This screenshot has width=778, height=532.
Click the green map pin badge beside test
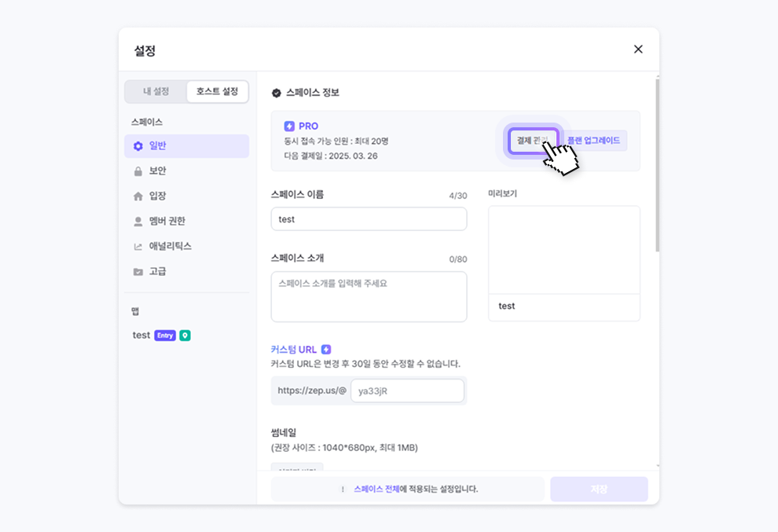point(185,336)
